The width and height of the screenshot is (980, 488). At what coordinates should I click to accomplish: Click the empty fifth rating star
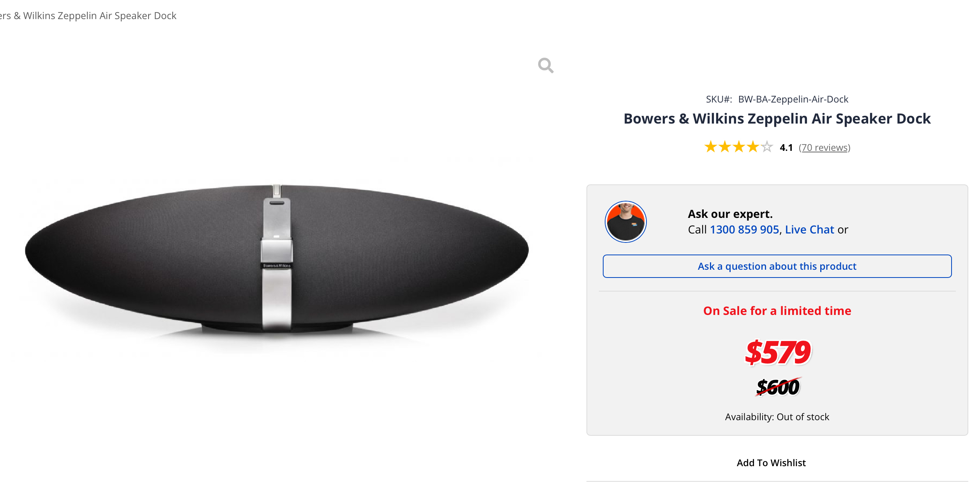click(766, 147)
